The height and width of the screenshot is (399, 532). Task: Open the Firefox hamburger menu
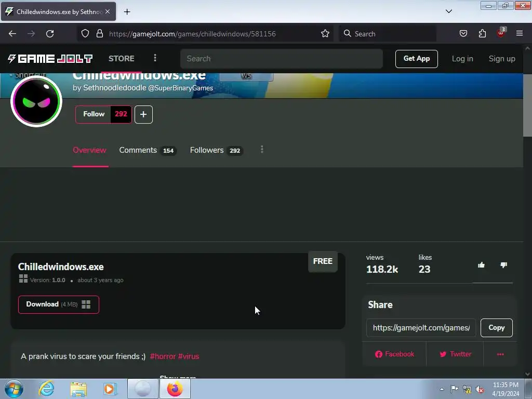point(520,34)
